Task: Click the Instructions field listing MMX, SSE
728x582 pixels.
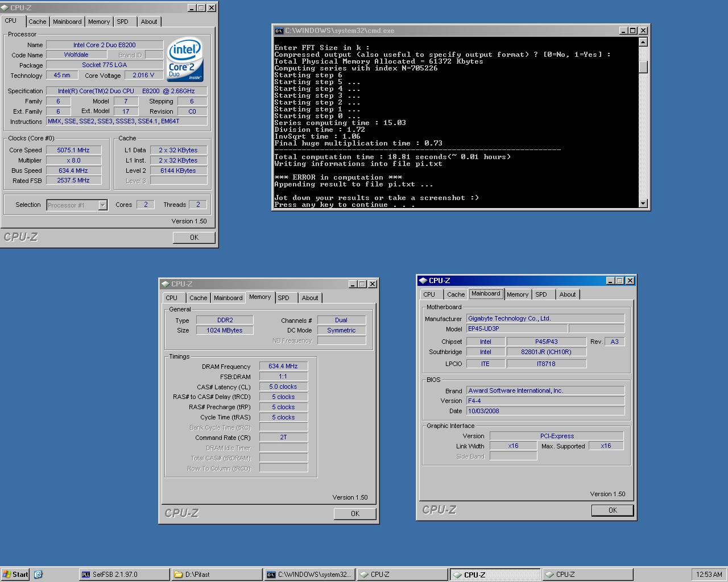Action: (126, 121)
